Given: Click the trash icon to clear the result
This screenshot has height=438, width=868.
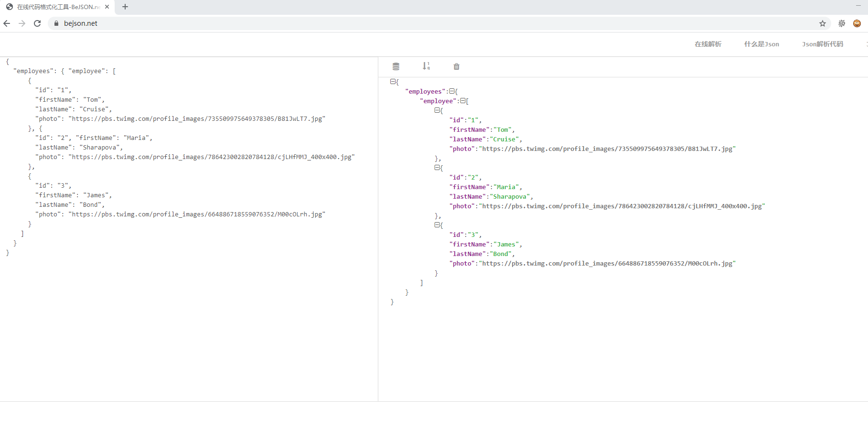Looking at the screenshot, I should pos(456,66).
